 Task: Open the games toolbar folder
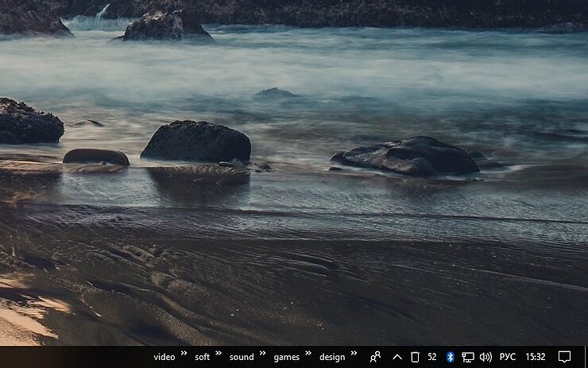point(287,357)
